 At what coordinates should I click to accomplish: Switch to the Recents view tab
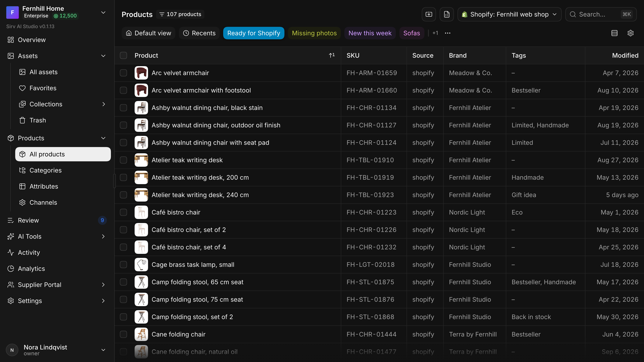pos(199,33)
